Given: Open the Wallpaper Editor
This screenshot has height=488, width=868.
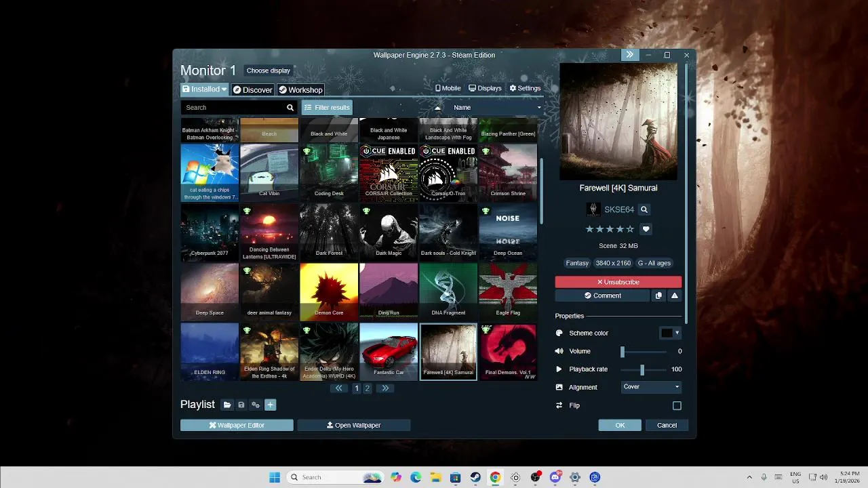Looking at the screenshot, I should coord(237,425).
